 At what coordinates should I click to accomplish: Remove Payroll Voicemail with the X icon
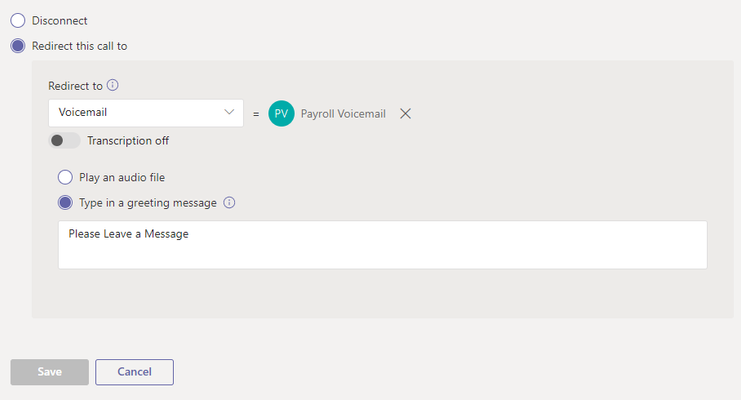405,113
